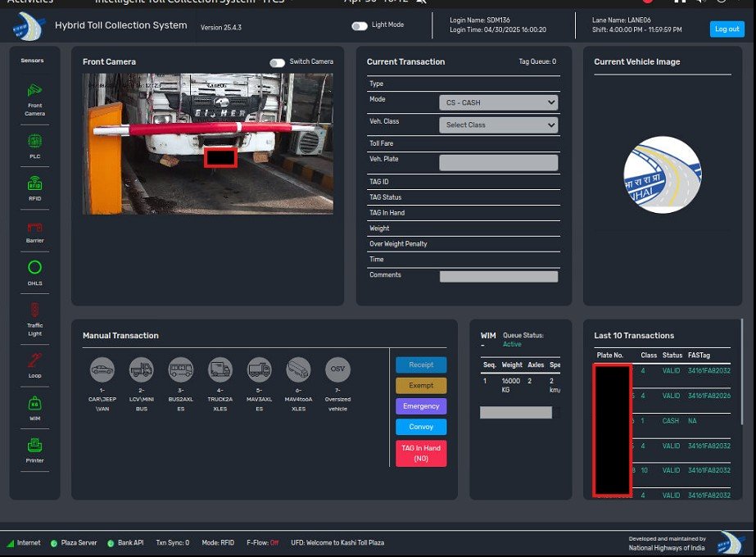
Task: Click the UFD Welcome to Kashi Toll Plaza text
Action: (x=337, y=543)
